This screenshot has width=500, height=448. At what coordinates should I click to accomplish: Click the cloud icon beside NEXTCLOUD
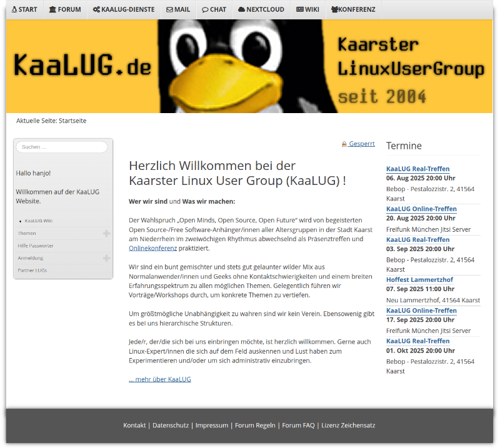241,9
